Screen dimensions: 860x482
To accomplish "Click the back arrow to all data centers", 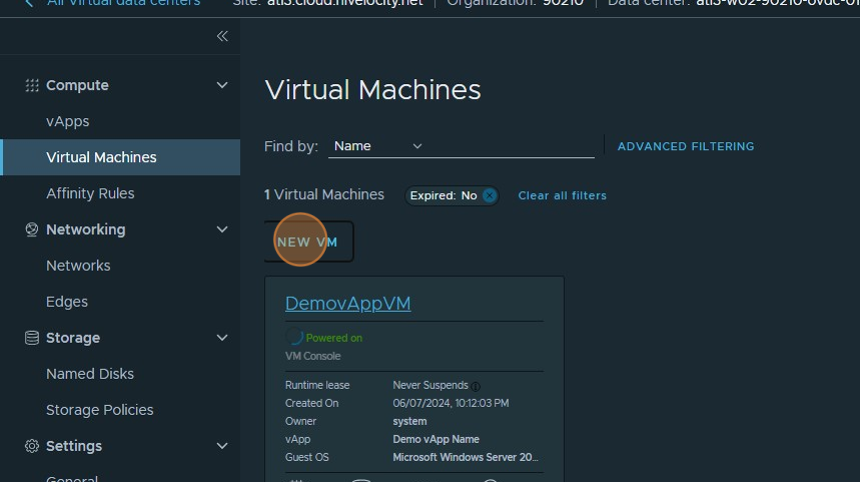I will click(x=30, y=3).
